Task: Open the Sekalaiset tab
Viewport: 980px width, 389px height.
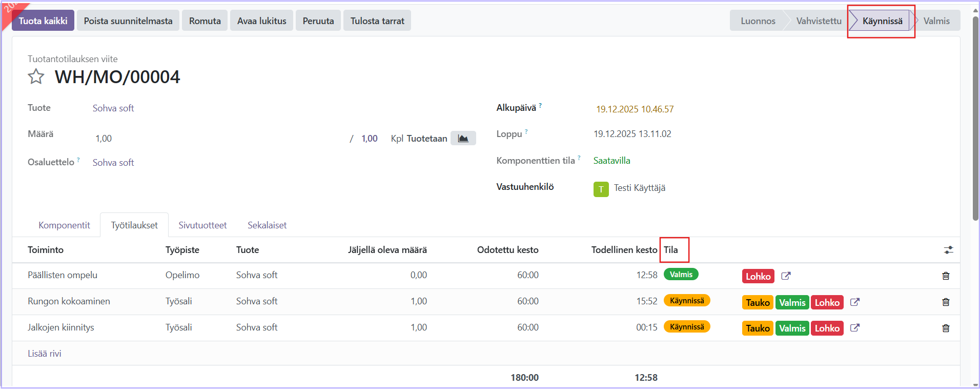Action: click(267, 225)
